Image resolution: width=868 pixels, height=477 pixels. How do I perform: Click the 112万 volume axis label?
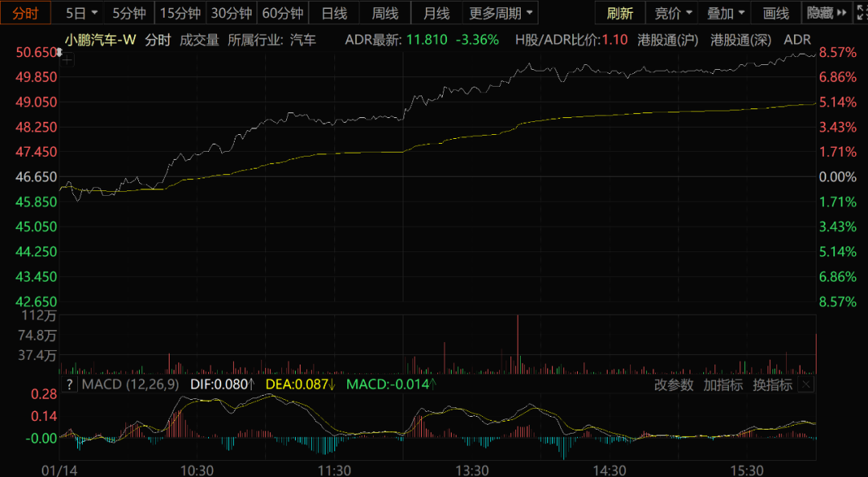[40, 316]
